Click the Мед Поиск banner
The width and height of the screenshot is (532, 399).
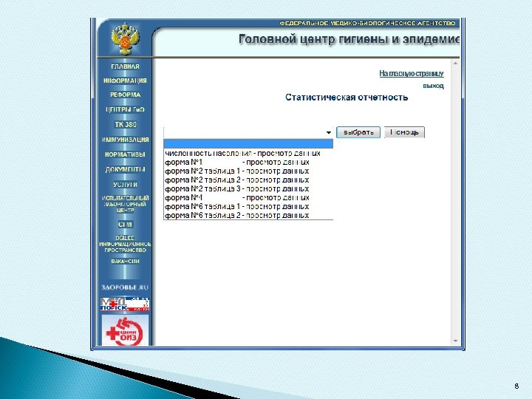(x=125, y=304)
